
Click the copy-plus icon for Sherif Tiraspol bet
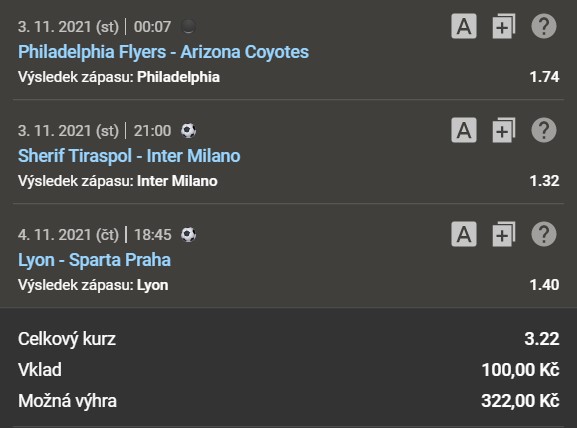504,130
